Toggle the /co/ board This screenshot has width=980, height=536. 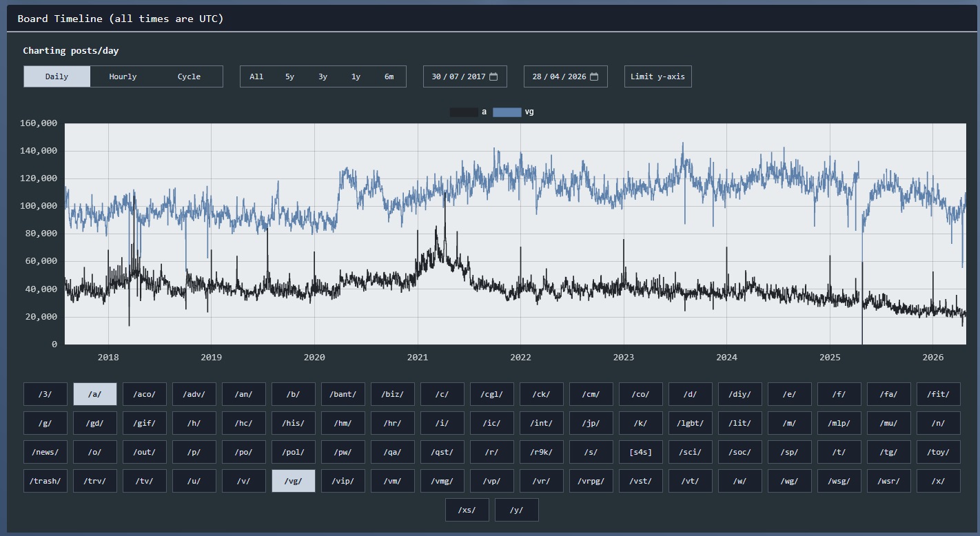pyautogui.click(x=641, y=394)
